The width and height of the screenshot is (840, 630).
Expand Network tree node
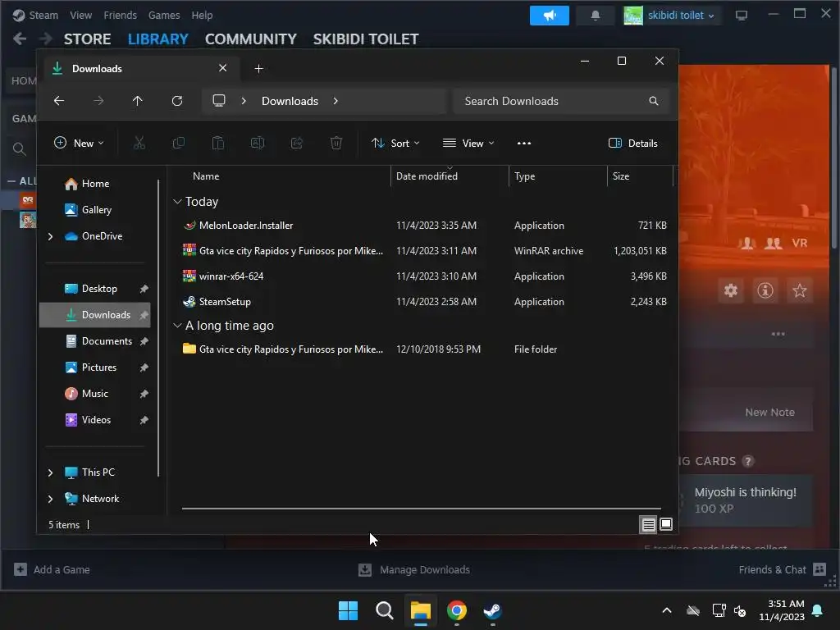(x=50, y=499)
